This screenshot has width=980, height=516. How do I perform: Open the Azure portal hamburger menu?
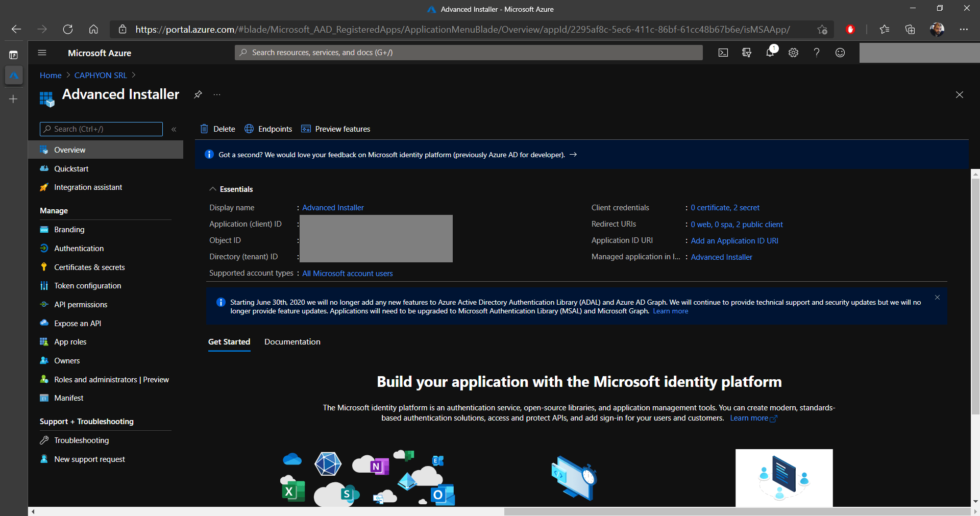(x=42, y=53)
